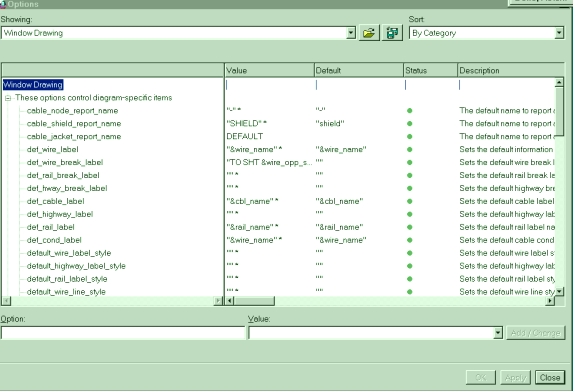576x392 pixels.
Task: Click the Close button
Action: pyautogui.click(x=550, y=377)
